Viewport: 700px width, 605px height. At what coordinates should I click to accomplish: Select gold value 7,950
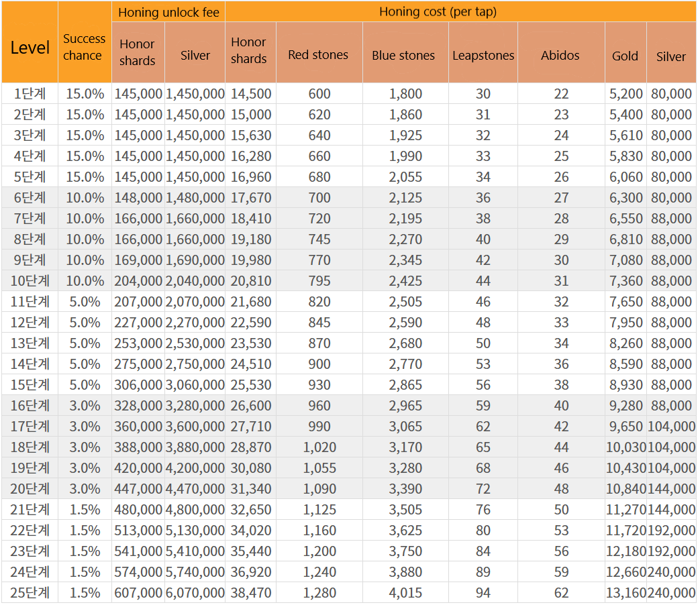626,322
